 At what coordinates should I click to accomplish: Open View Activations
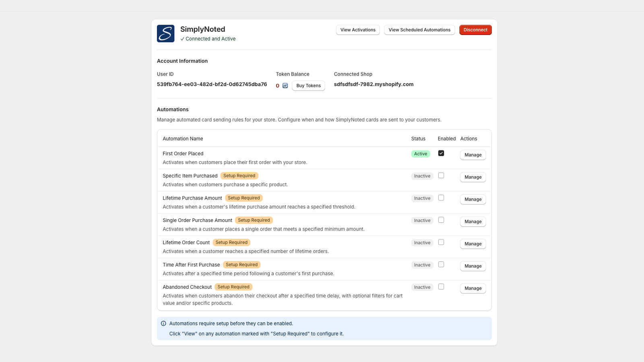point(358,30)
